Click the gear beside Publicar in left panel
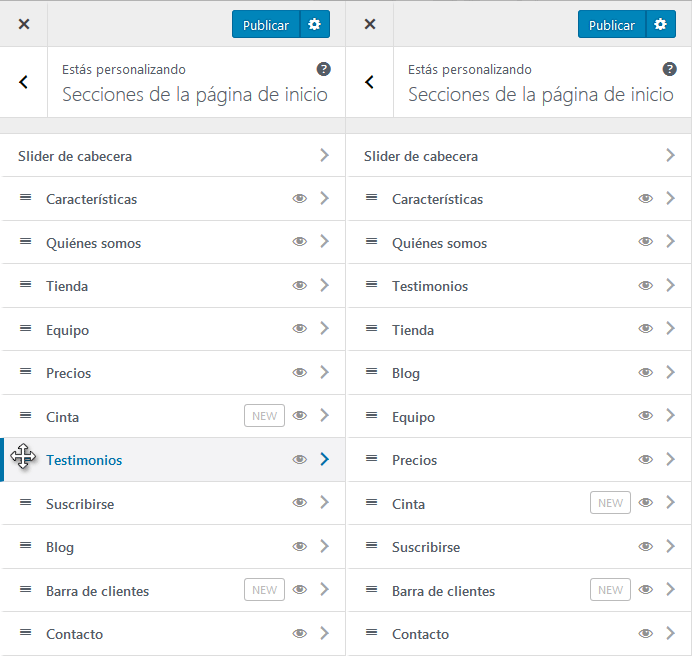 (x=314, y=25)
